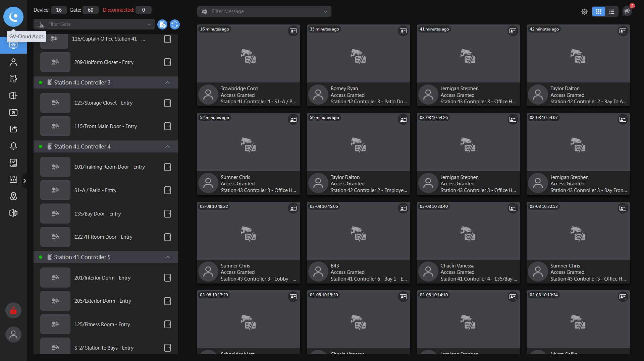Select 101/Training Room Door - Entry gate
This screenshot has width=644, height=361.
[x=109, y=167]
